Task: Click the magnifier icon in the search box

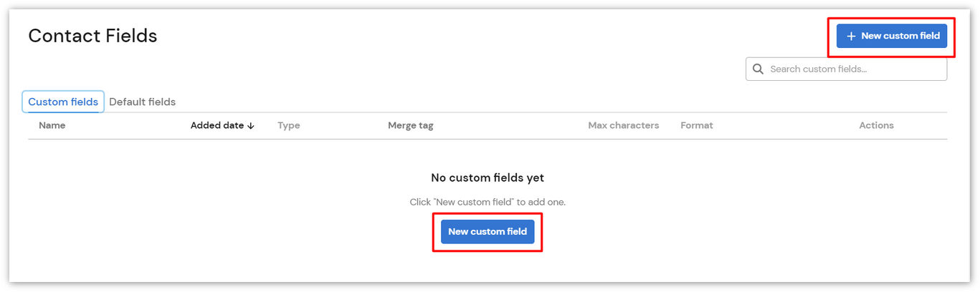Action: (758, 69)
